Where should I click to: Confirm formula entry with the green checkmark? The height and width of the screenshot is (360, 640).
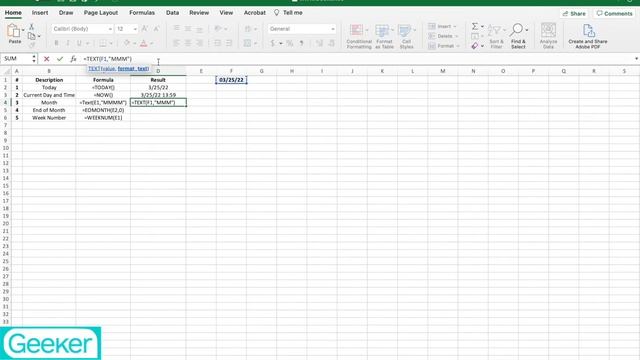[60, 59]
